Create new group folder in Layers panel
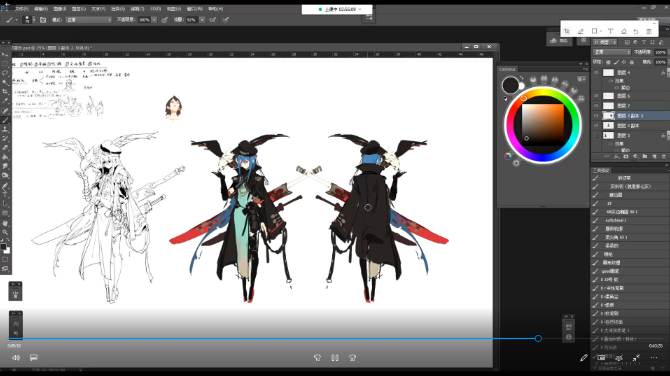Image resolution: width=670 pixels, height=376 pixels. point(644,157)
